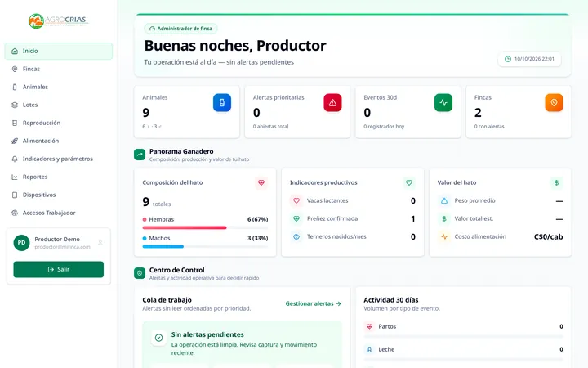Image resolution: width=588 pixels, height=368 pixels.
Task: Open the Animales summary card
Action: click(187, 112)
